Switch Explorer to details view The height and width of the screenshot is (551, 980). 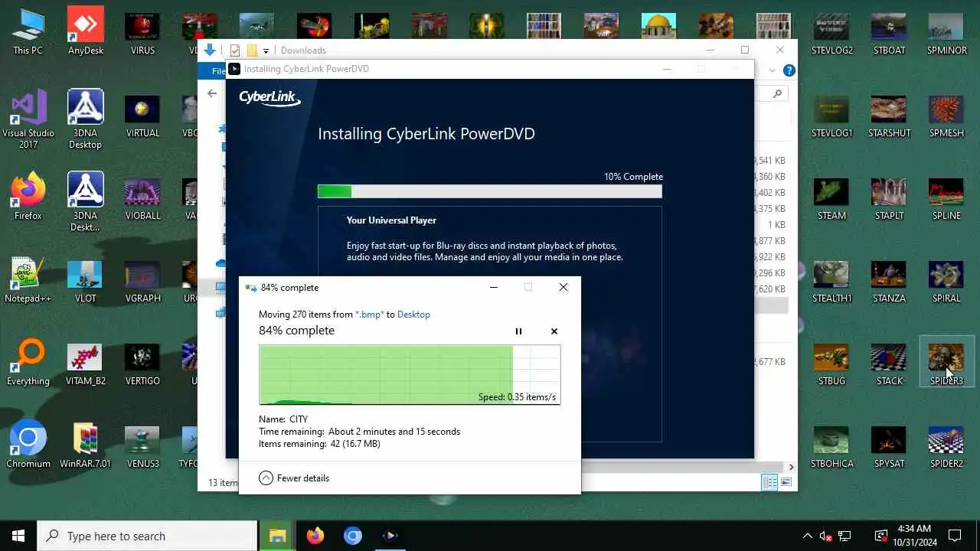(769, 482)
